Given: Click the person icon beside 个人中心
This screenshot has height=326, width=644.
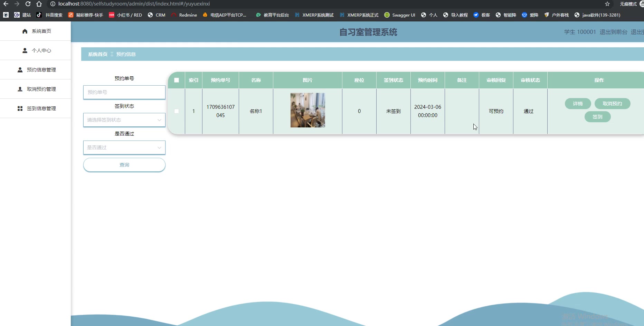Looking at the screenshot, I should pyautogui.click(x=25, y=50).
